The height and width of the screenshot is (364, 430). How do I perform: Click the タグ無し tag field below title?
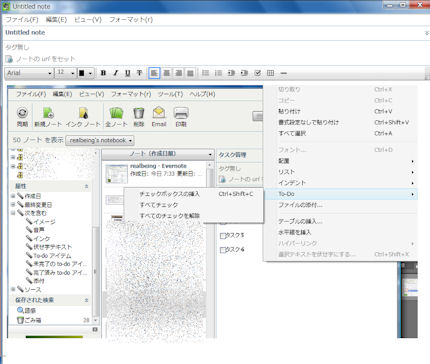[17, 47]
